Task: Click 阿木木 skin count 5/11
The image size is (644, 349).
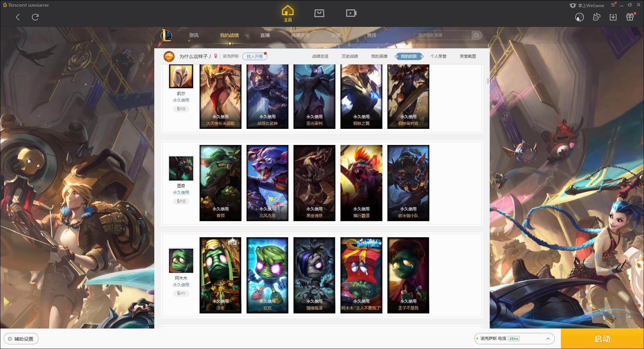Action: (181, 294)
